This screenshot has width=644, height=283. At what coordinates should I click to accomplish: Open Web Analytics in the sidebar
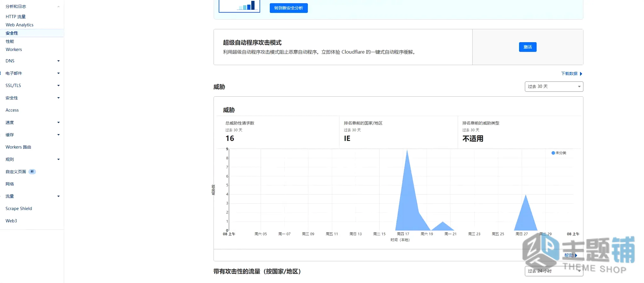point(19,25)
